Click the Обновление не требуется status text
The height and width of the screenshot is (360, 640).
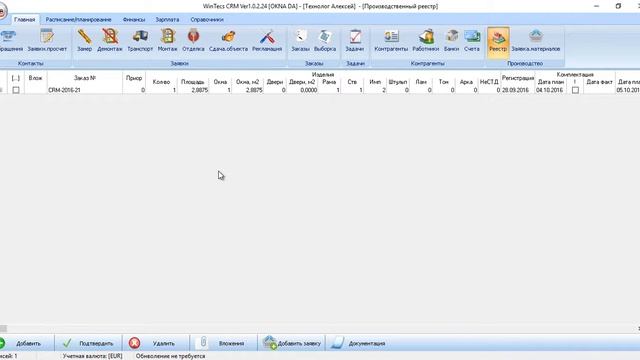pos(170,356)
